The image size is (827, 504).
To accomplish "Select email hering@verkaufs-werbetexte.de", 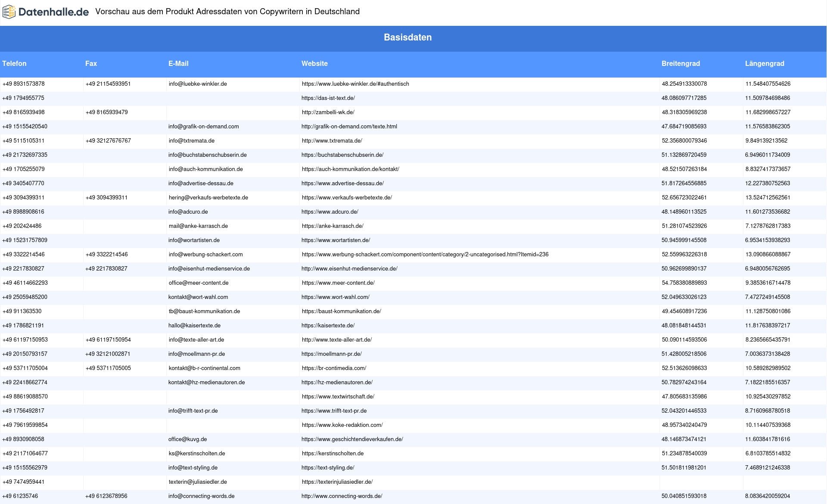I will point(208,198).
